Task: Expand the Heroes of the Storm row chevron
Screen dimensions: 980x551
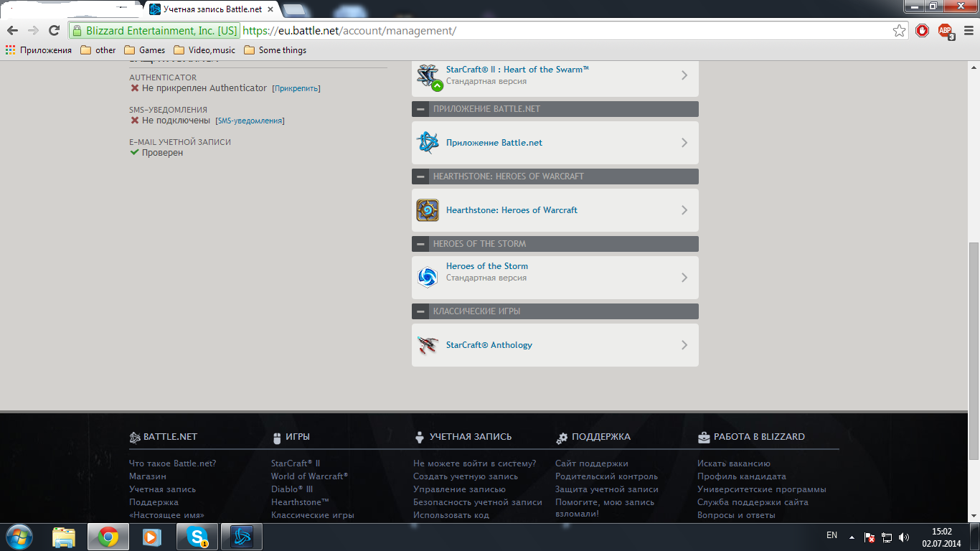Action: click(x=684, y=278)
